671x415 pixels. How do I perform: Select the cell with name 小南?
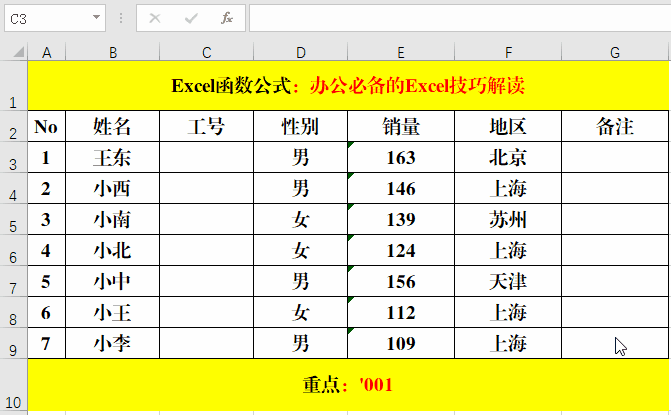(x=113, y=219)
